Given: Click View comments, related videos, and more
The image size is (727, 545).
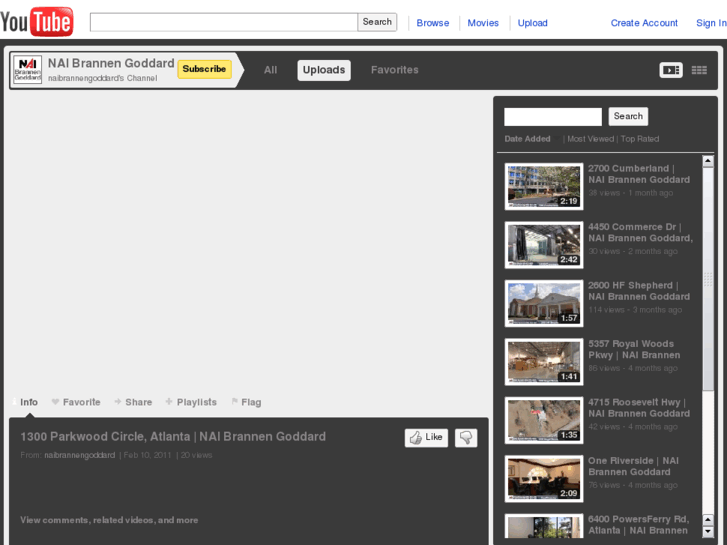Looking at the screenshot, I should click(x=109, y=520).
